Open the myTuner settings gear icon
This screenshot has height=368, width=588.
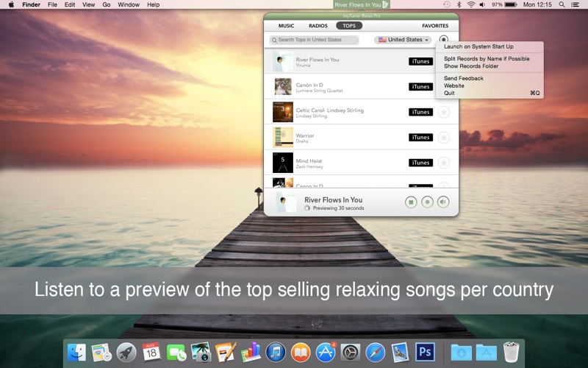(444, 39)
